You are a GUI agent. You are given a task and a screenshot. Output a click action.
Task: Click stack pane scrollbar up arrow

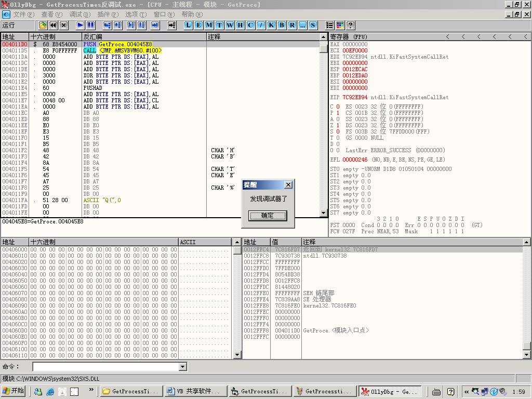(527, 242)
